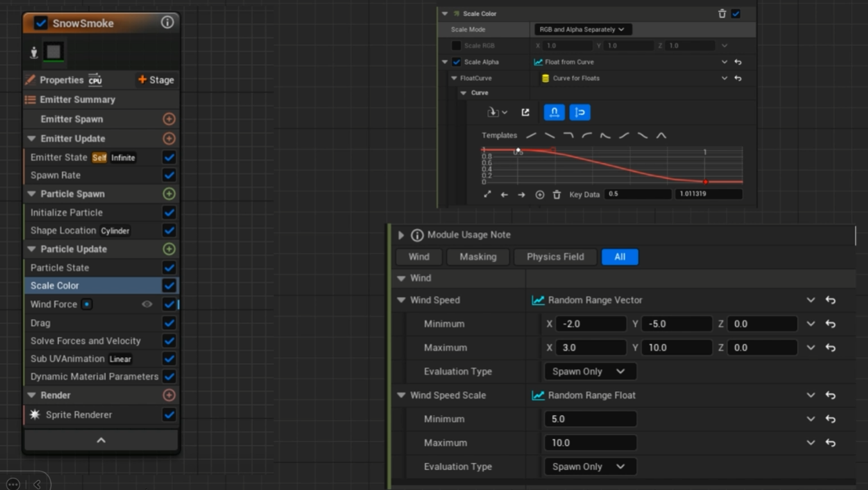Collapse the Particle Update section
This screenshot has width=868, height=490.
click(x=32, y=249)
